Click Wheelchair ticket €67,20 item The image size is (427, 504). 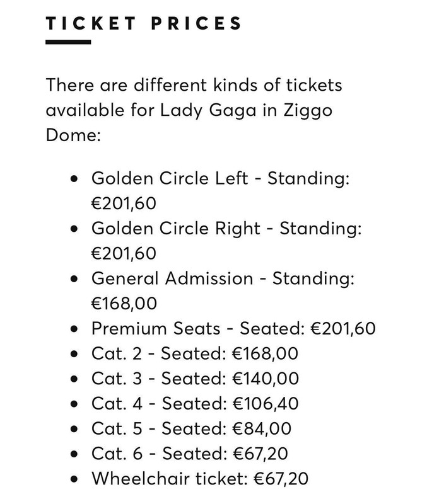point(200,479)
